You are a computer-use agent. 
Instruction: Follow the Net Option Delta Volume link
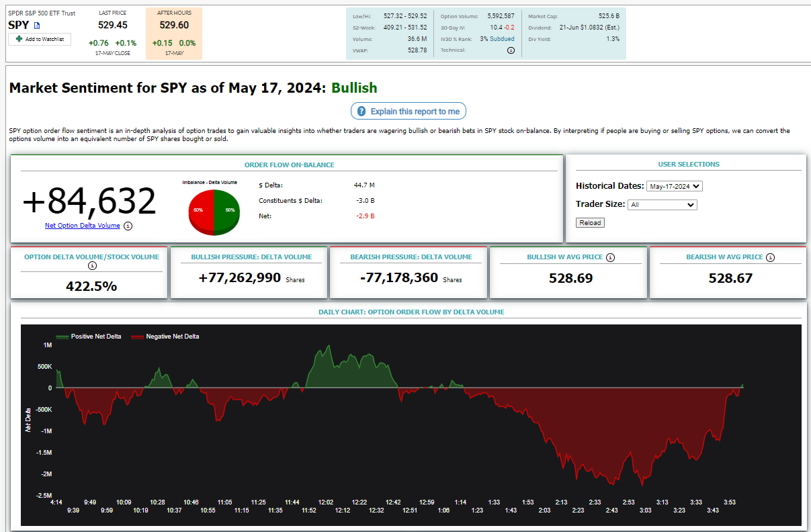pos(83,226)
